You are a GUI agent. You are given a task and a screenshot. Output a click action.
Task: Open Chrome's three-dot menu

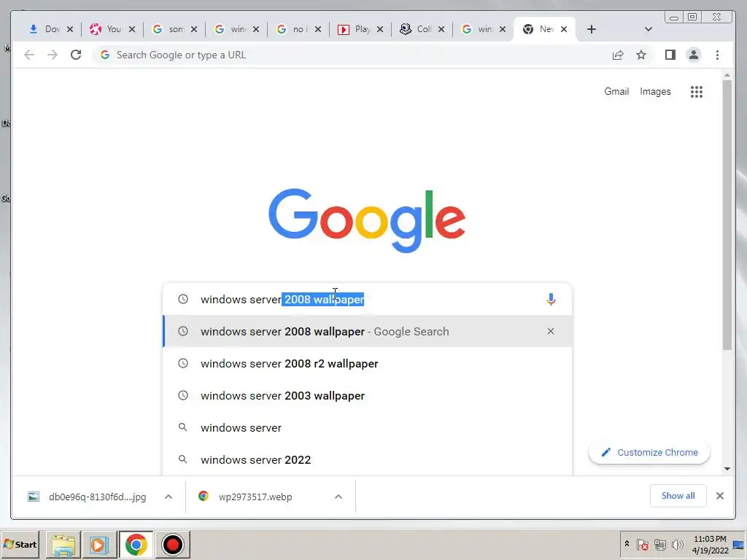coord(718,55)
